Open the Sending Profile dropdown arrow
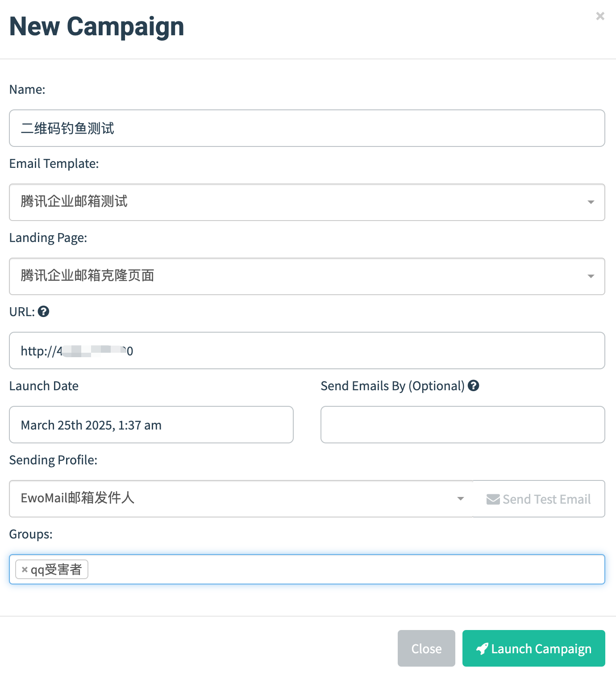This screenshot has height=676, width=616. pos(461,499)
